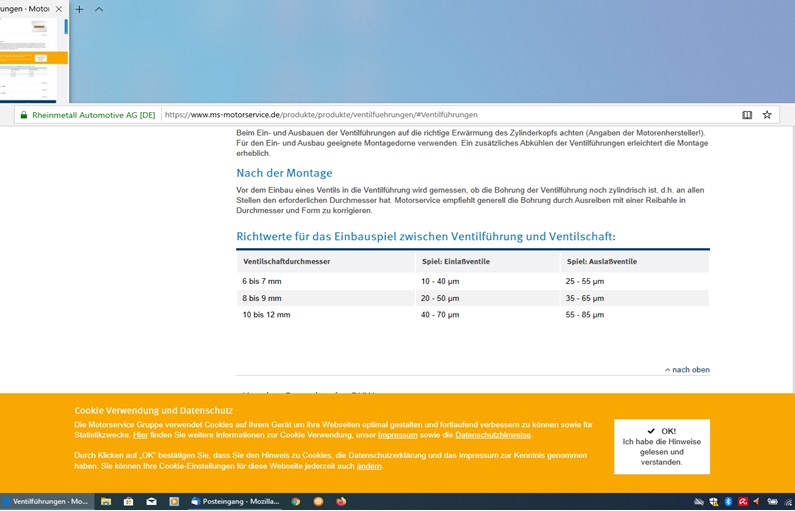The height and width of the screenshot is (511, 795).
Task: Open a new tab with plus icon
Action: pyautogui.click(x=80, y=9)
